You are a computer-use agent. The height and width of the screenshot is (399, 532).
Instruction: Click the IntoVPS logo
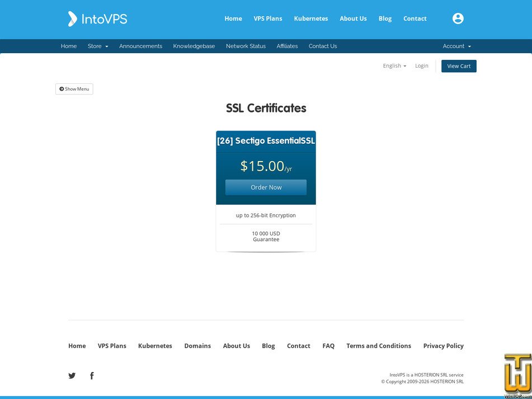[98, 18]
